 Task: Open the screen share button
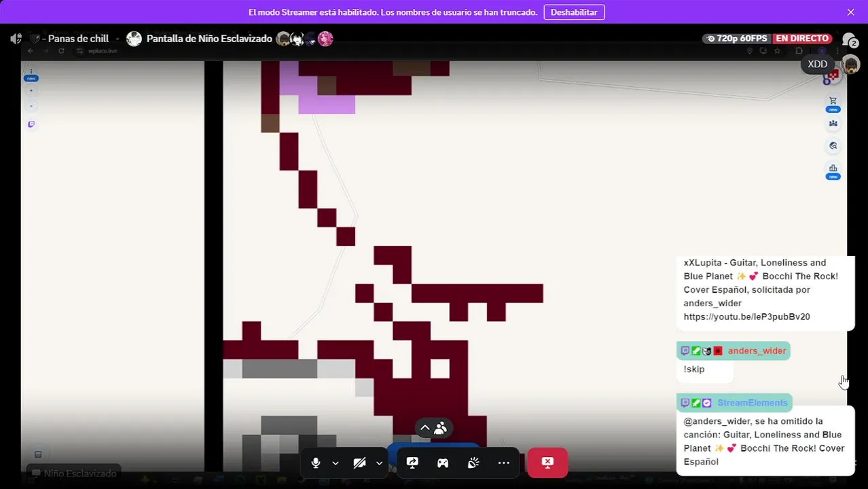412,463
